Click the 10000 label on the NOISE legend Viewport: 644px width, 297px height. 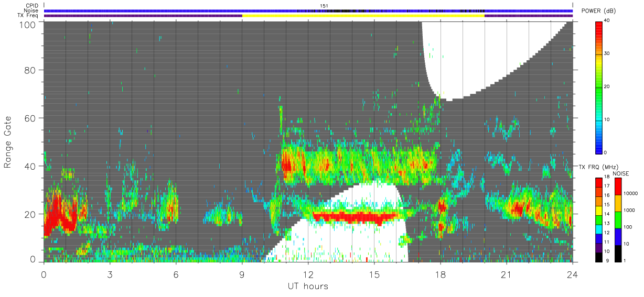click(630, 193)
